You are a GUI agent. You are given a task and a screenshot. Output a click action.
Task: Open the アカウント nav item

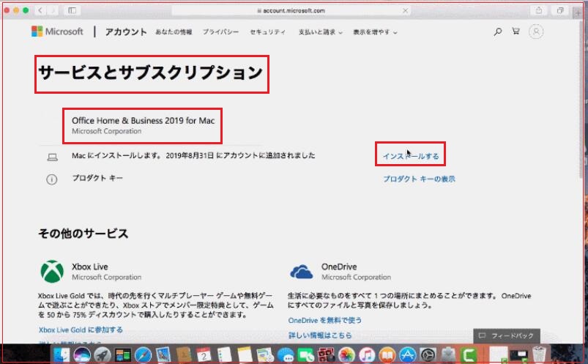(126, 32)
